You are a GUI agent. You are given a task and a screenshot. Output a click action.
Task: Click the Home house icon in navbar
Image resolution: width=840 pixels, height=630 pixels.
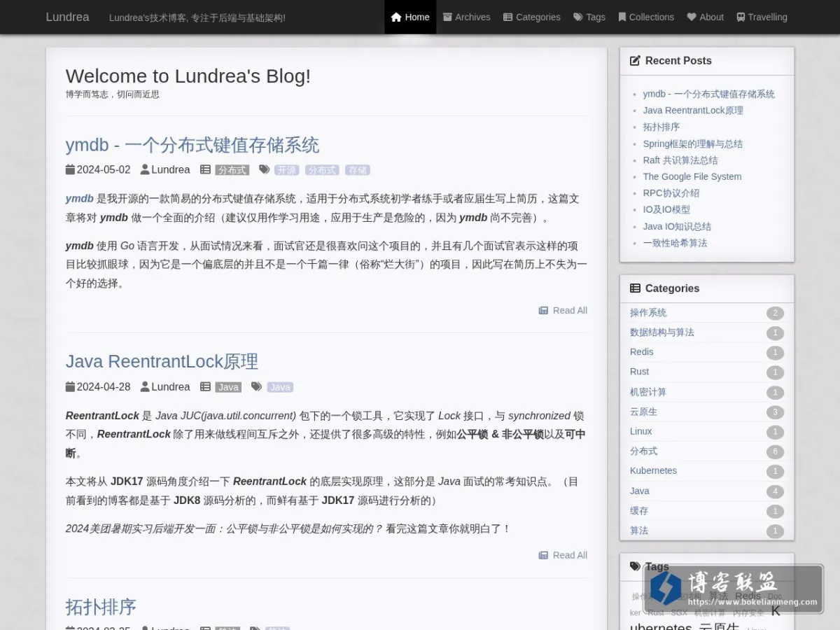396,17
